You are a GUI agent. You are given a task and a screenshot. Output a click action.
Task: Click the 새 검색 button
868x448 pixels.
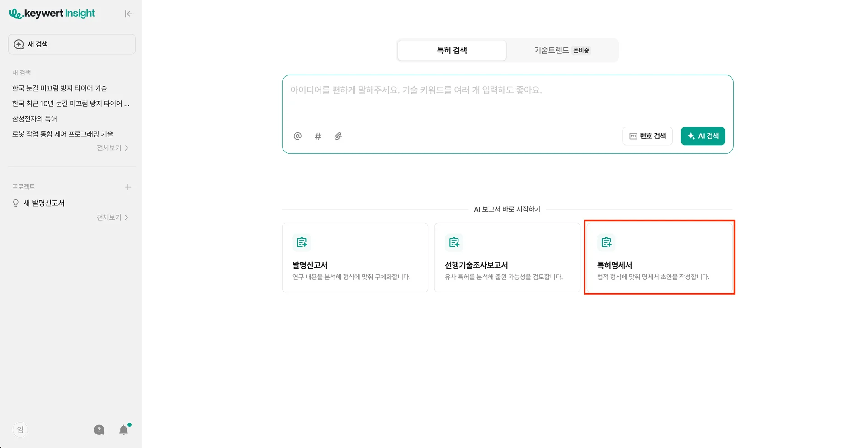click(x=72, y=44)
